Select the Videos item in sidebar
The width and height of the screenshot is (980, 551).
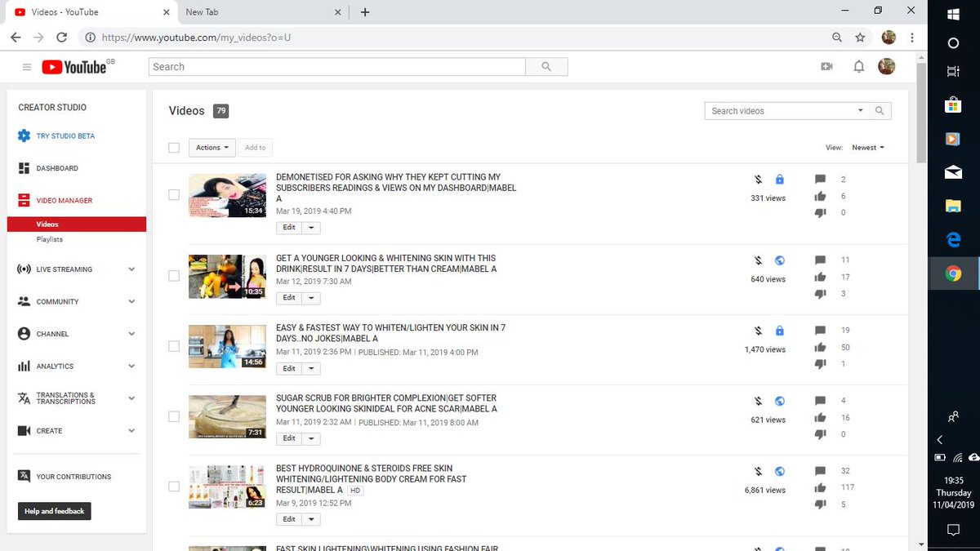coord(76,224)
